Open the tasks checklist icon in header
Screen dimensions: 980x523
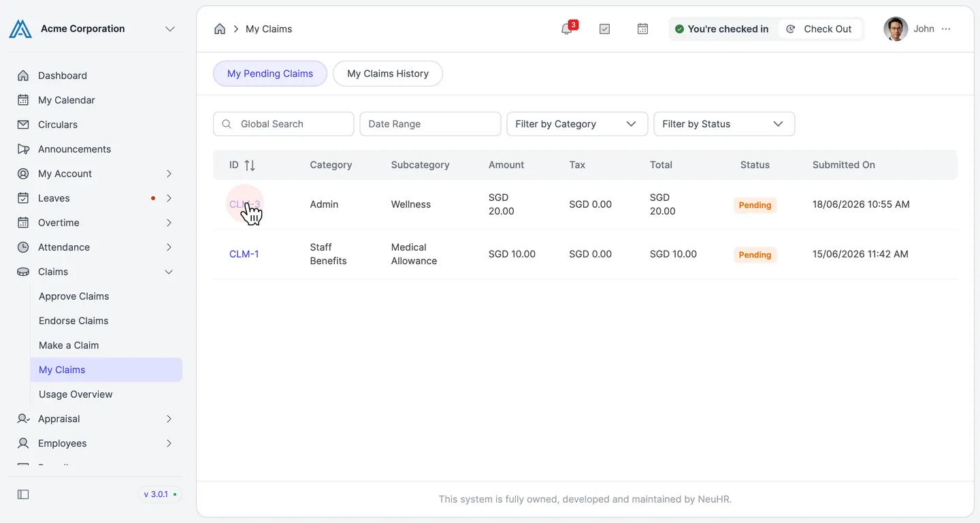tap(604, 29)
